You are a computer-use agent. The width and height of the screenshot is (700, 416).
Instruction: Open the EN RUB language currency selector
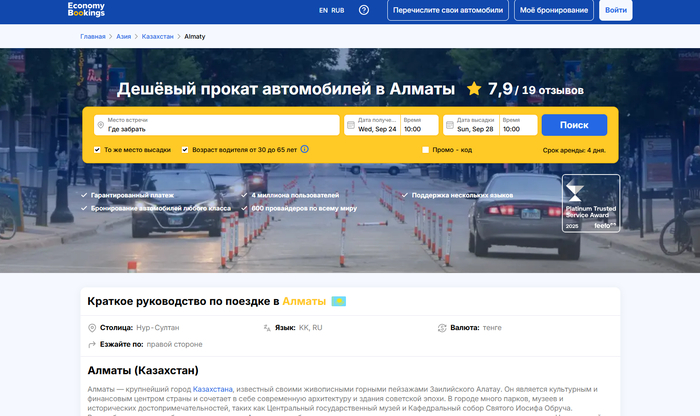point(331,10)
